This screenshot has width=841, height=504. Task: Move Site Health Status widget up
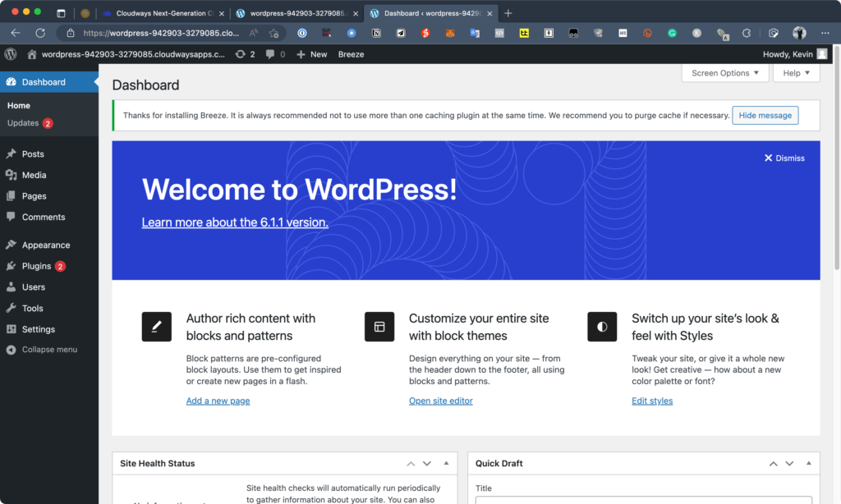click(411, 463)
